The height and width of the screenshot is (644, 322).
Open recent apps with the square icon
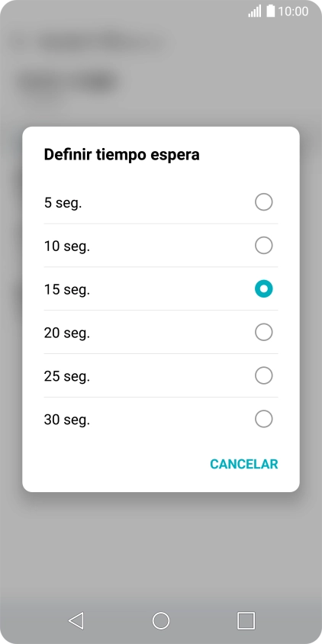click(246, 620)
